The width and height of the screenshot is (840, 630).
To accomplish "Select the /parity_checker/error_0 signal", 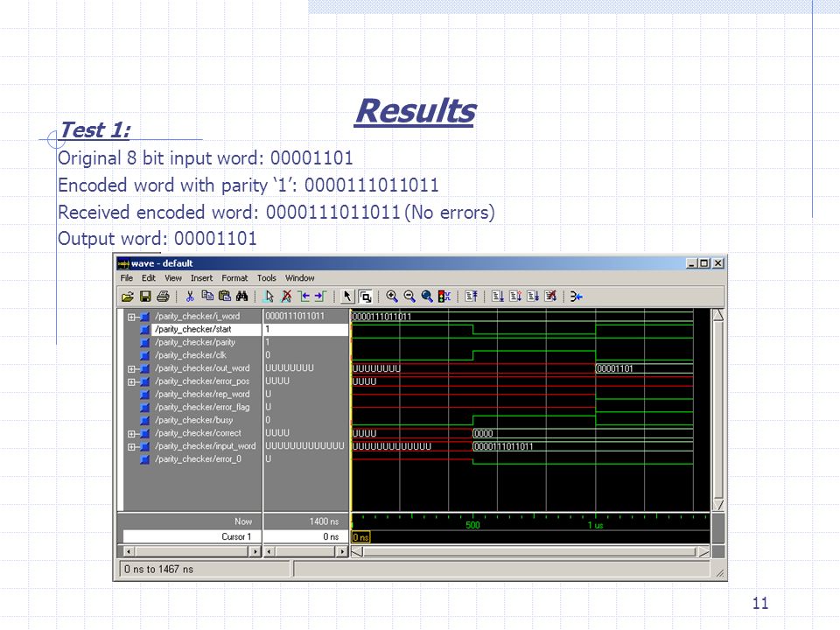I will (x=199, y=459).
